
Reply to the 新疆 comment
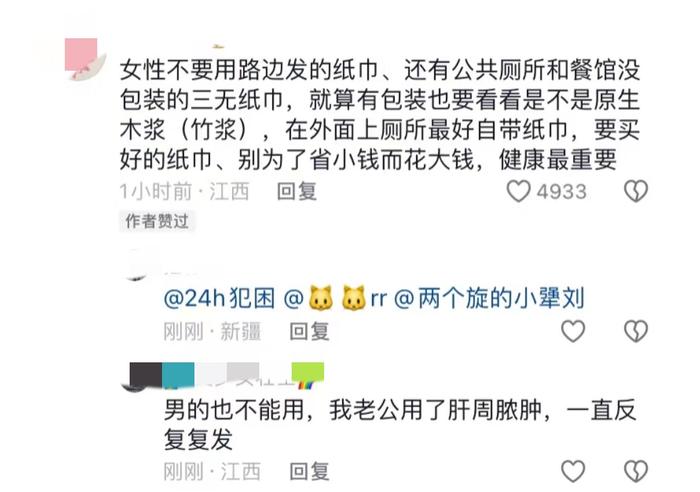click(x=309, y=331)
